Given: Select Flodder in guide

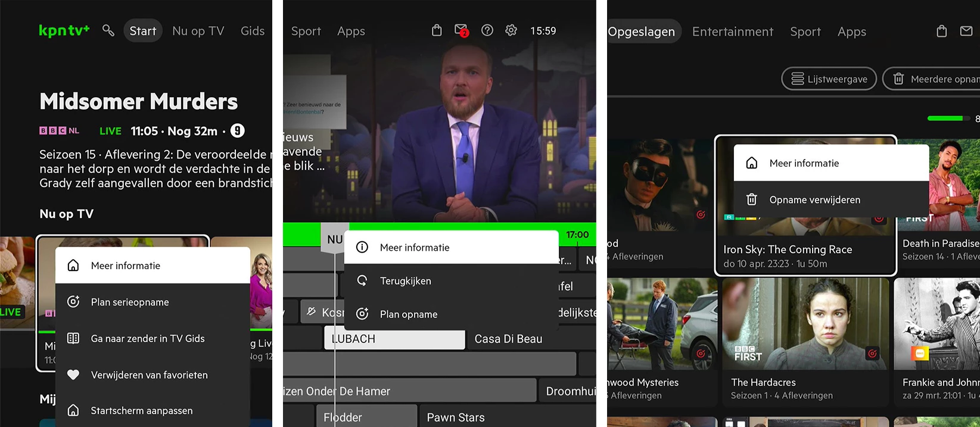Looking at the screenshot, I should pos(366,417).
